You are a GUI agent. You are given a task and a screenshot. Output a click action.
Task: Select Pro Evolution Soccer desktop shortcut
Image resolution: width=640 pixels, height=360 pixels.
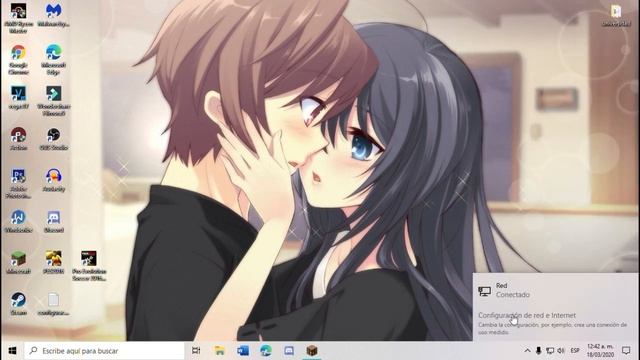(x=89, y=266)
